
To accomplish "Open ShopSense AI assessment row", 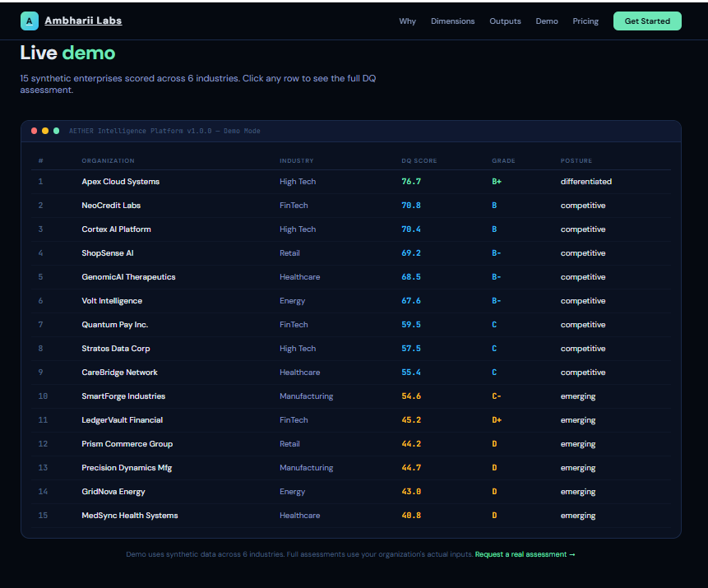I will (x=108, y=253).
